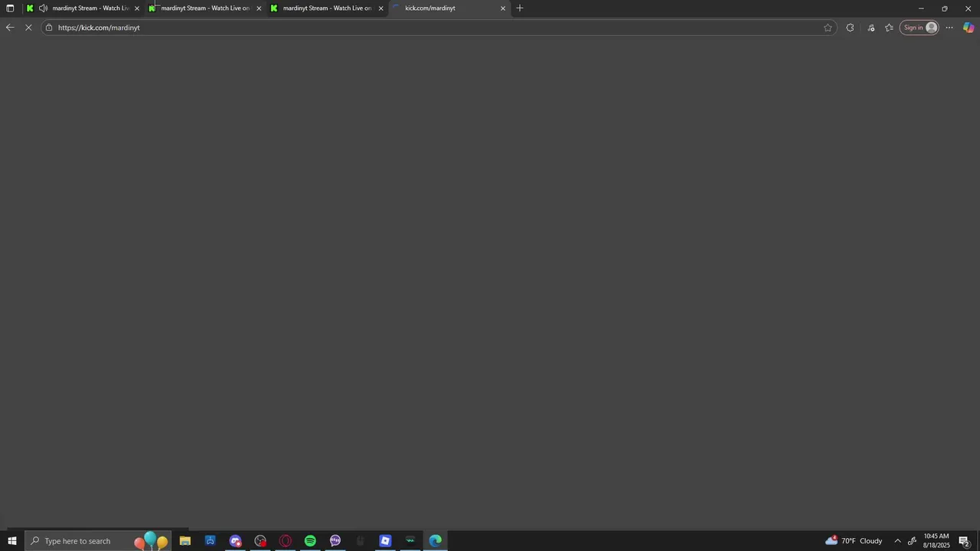Open the 10:45 AM clock and calendar
The height and width of the screenshot is (551, 980).
tap(936, 541)
